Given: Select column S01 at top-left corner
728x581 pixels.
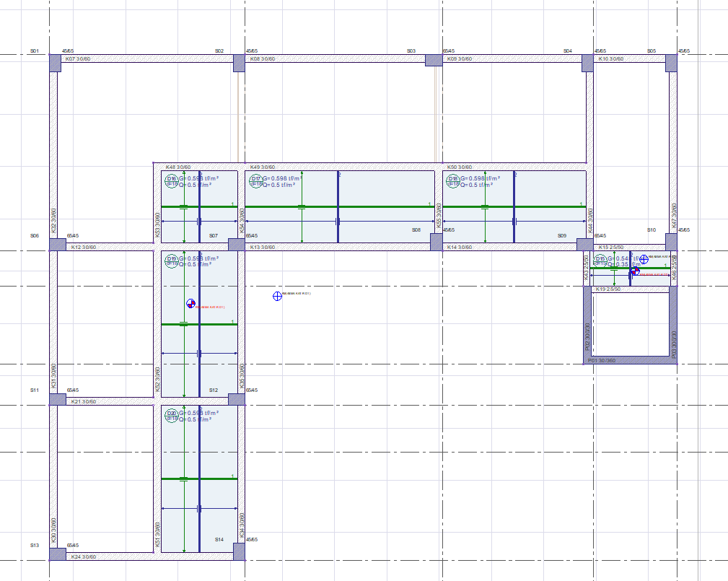Looking at the screenshot, I should (56, 63).
